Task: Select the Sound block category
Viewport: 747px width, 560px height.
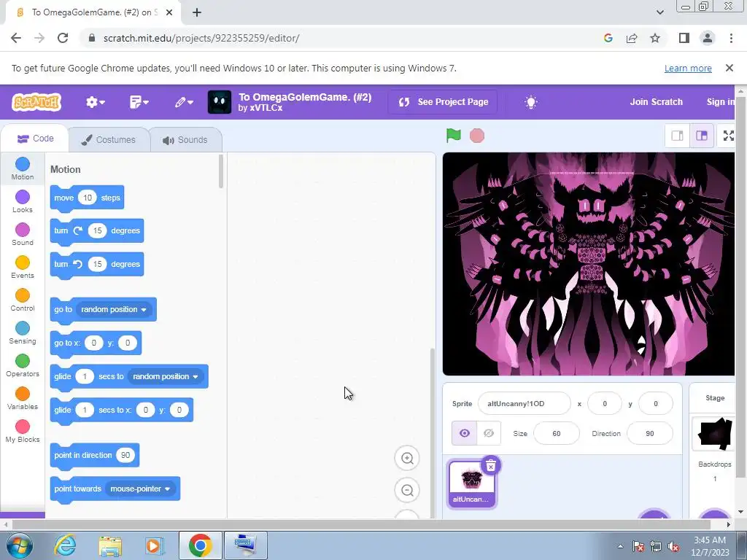Action: (23, 234)
